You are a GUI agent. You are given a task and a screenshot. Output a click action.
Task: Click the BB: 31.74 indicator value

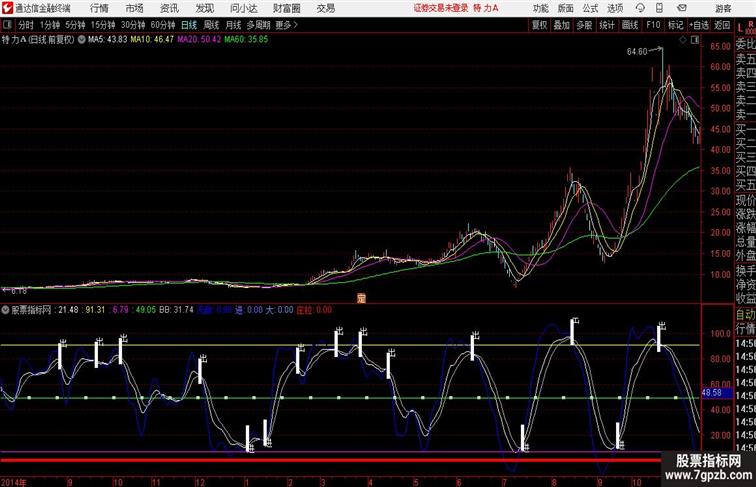pyautogui.click(x=176, y=310)
